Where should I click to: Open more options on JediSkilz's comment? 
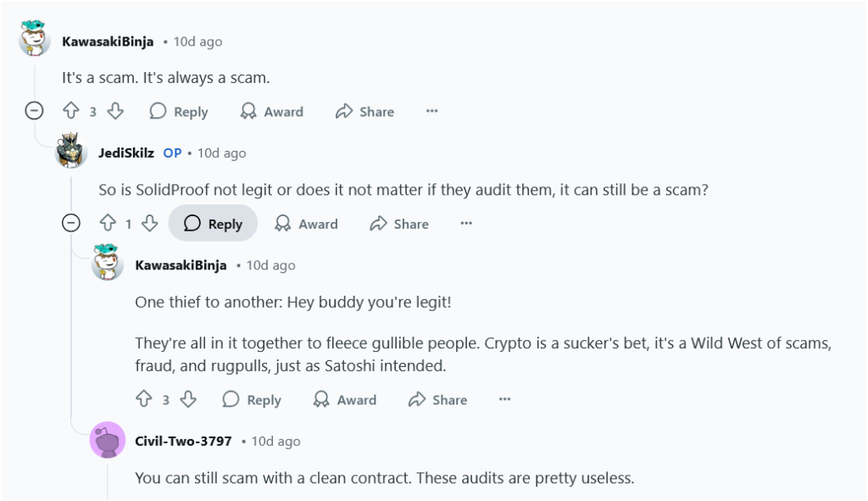(x=466, y=224)
